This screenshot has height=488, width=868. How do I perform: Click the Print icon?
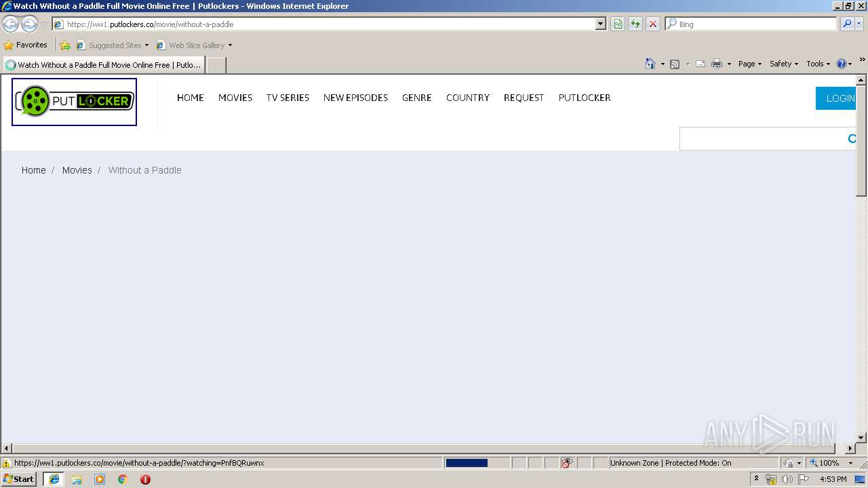coord(717,64)
